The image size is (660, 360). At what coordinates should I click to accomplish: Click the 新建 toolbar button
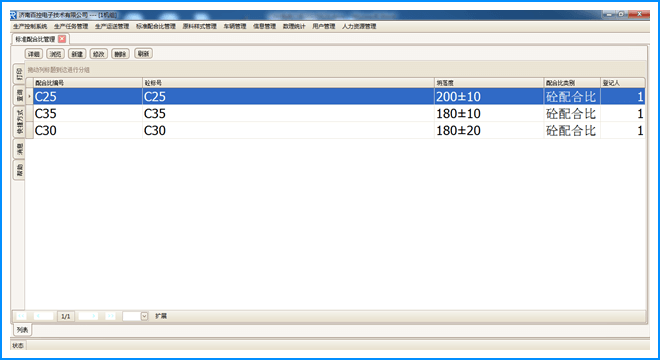(77, 54)
